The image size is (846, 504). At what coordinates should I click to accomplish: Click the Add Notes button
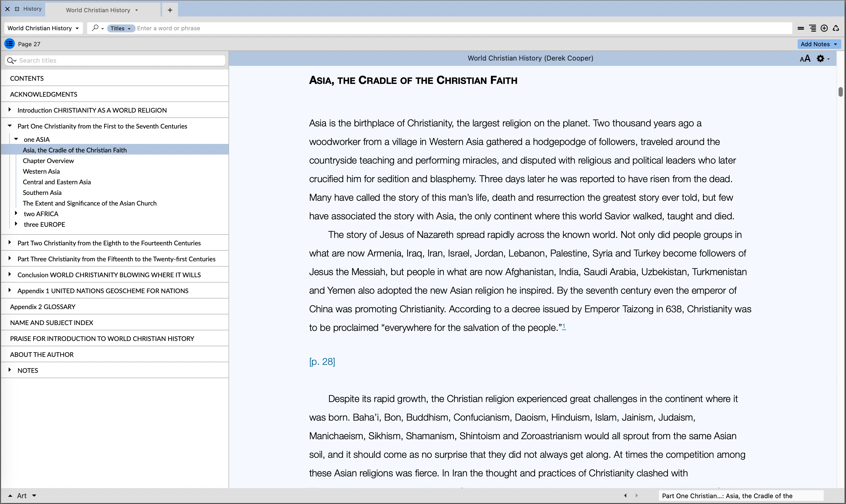818,44
